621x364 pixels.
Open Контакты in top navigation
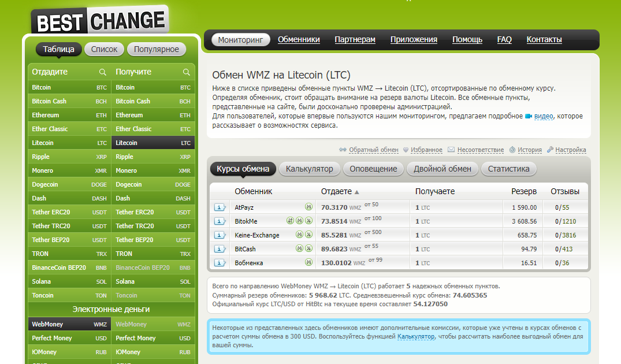point(544,40)
